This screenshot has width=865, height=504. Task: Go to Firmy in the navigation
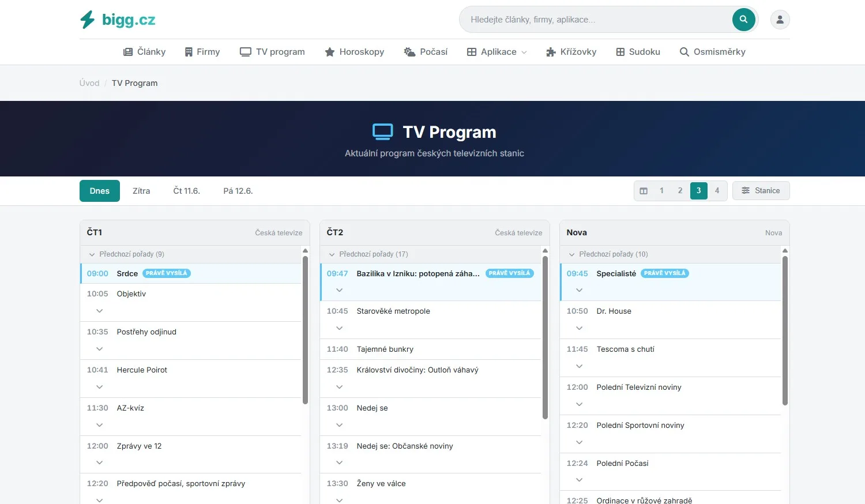(202, 52)
